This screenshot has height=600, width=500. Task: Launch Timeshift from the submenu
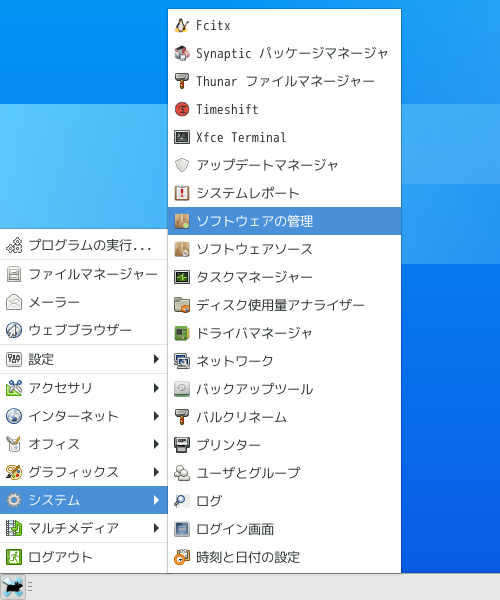(x=284, y=109)
